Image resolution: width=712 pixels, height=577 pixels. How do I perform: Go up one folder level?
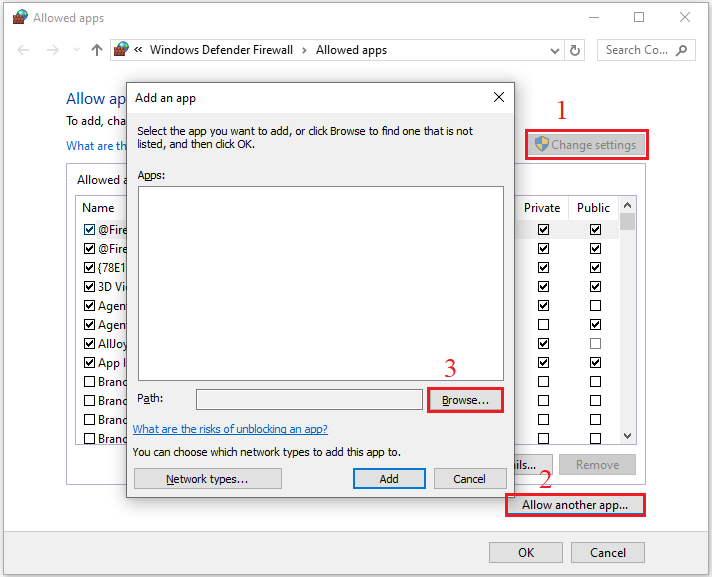[97, 50]
